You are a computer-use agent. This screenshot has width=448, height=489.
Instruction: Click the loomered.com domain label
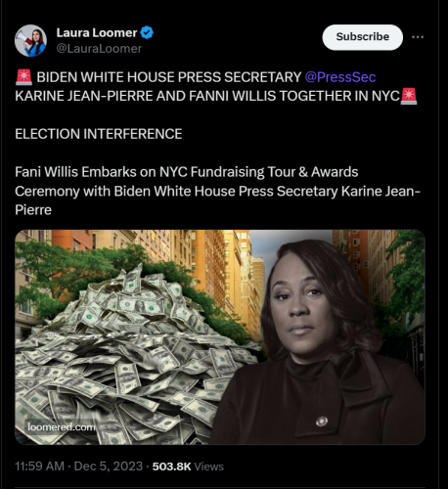(62, 426)
